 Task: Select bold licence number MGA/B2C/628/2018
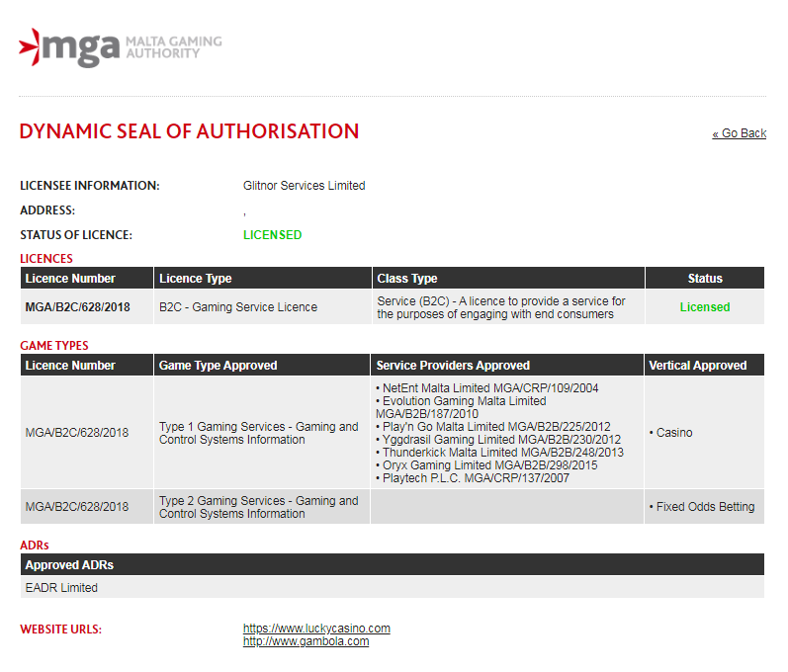pyautogui.click(x=77, y=307)
